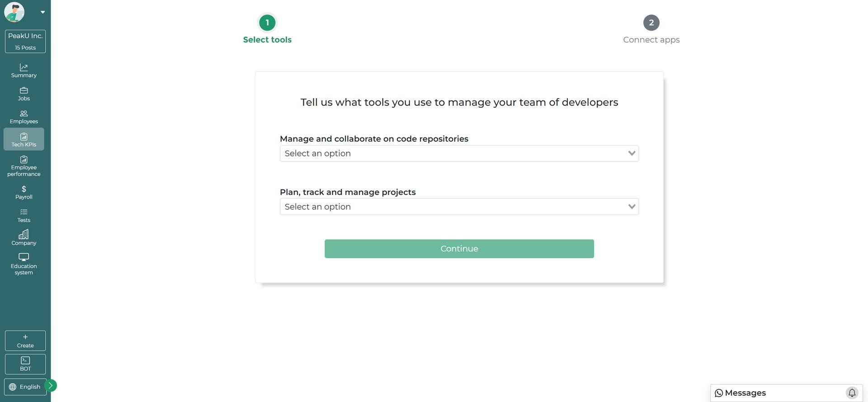Open the project tracking tools dropdown
This screenshot has width=868, height=402.
(459, 206)
